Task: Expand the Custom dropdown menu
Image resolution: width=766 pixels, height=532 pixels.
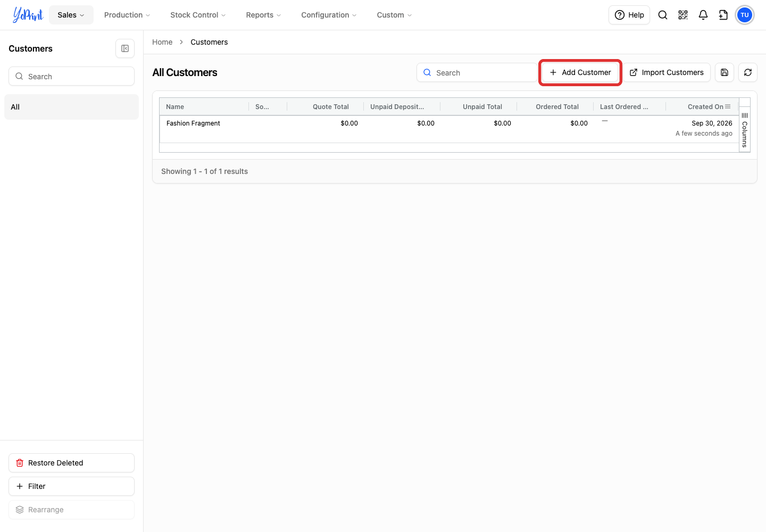Action: point(394,15)
